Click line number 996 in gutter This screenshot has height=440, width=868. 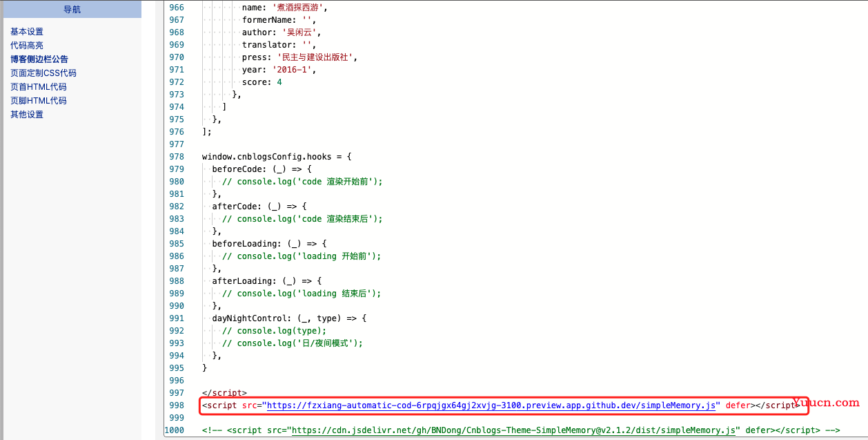point(177,381)
